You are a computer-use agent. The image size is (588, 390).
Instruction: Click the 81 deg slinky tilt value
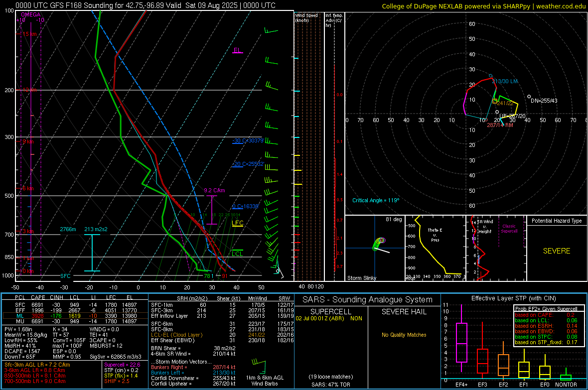tap(394, 219)
